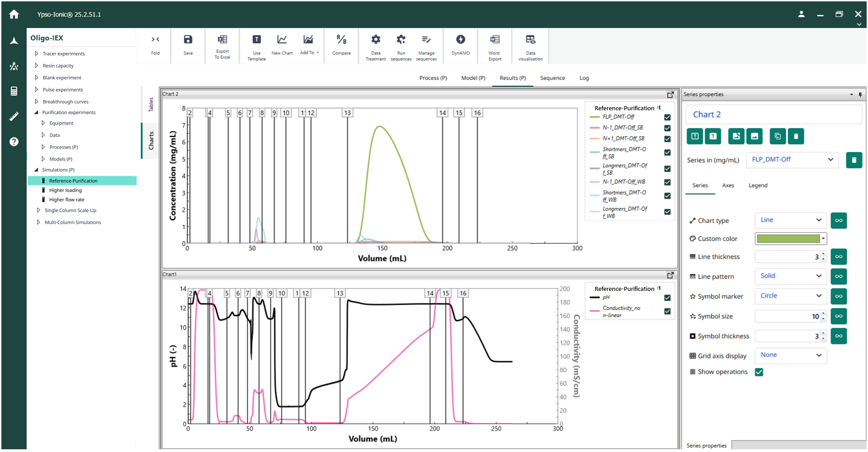Open the Help icon in the sidebar
The image size is (868, 452).
click(14, 142)
